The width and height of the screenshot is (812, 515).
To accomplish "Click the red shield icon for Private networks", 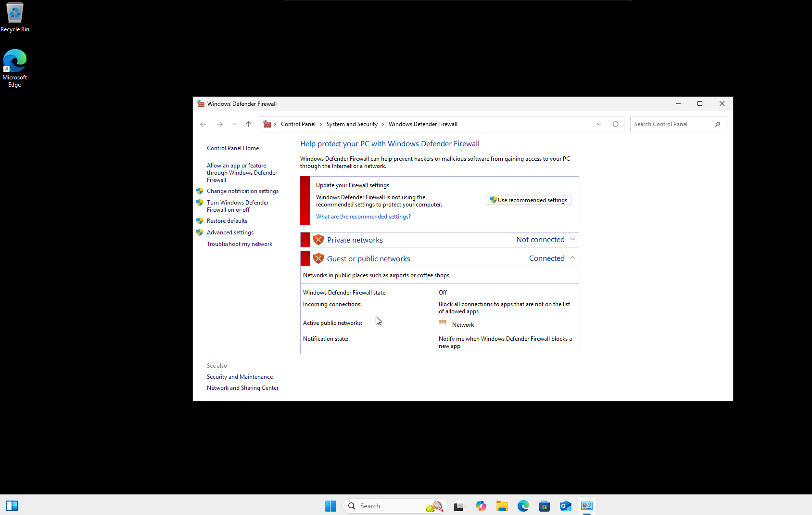I will (x=318, y=240).
